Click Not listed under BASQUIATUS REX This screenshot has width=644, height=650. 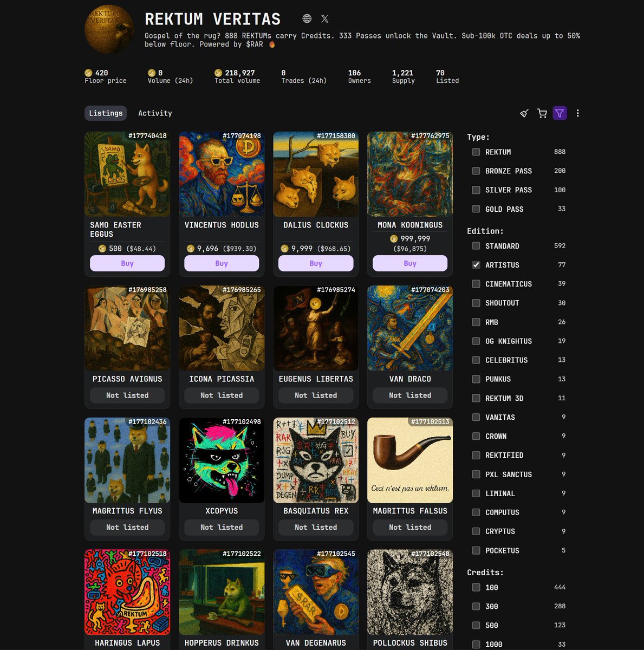(316, 527)
